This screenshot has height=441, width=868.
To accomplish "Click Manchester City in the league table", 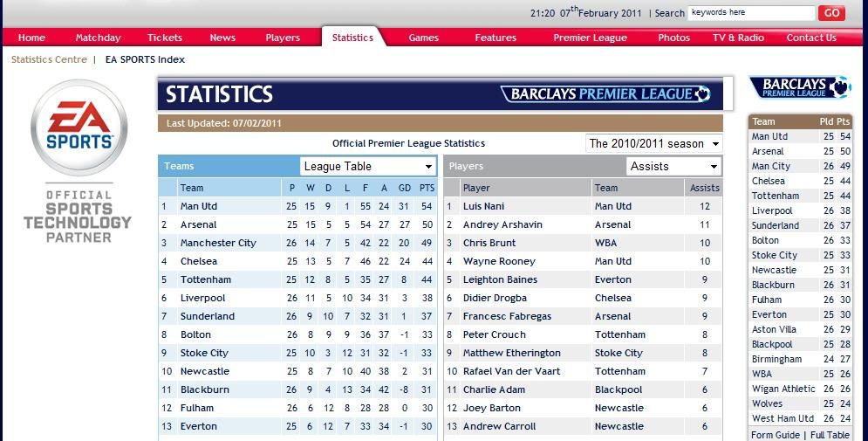I will pyautogui.click(x=218, y=243).
